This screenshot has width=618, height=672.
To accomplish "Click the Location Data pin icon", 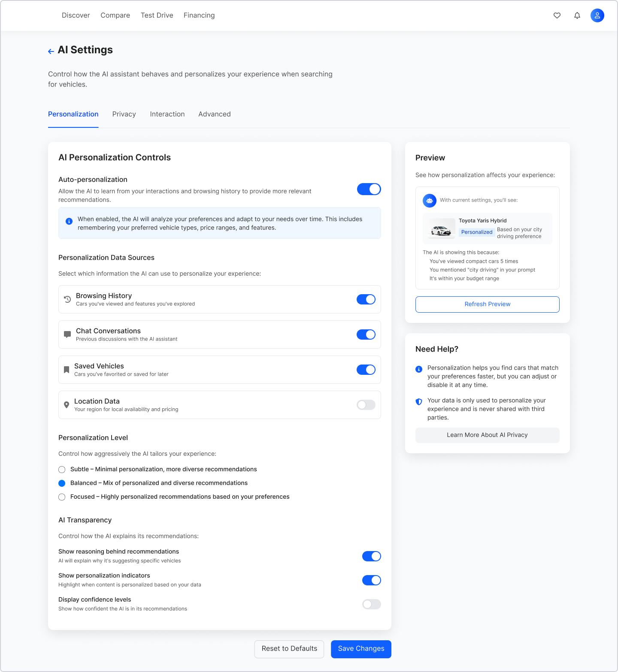I will (67, 405).
